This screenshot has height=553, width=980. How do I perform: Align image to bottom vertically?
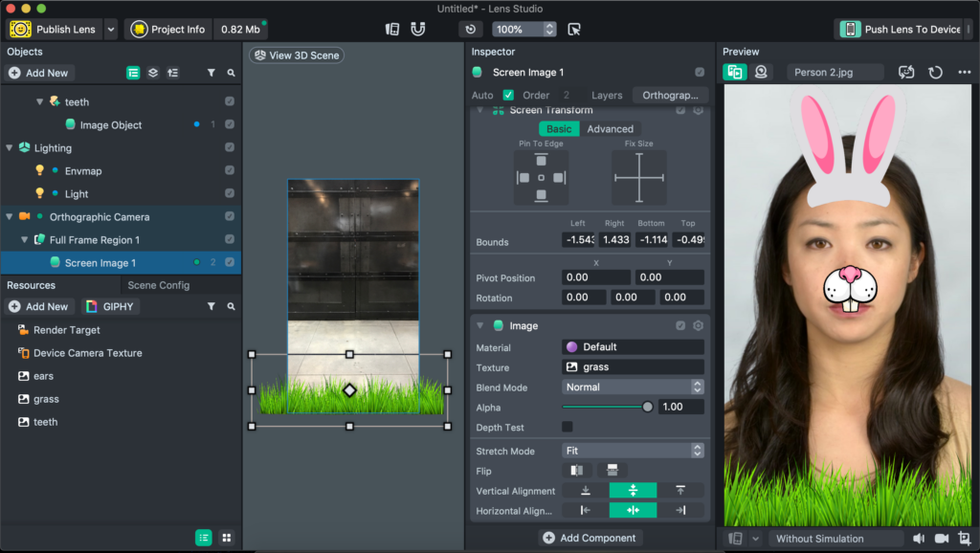[x=586, y=491]
